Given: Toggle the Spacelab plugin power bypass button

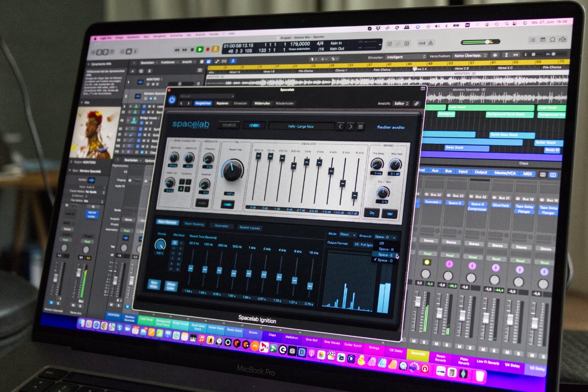Looking at the screenshot, I should (172, 100).
